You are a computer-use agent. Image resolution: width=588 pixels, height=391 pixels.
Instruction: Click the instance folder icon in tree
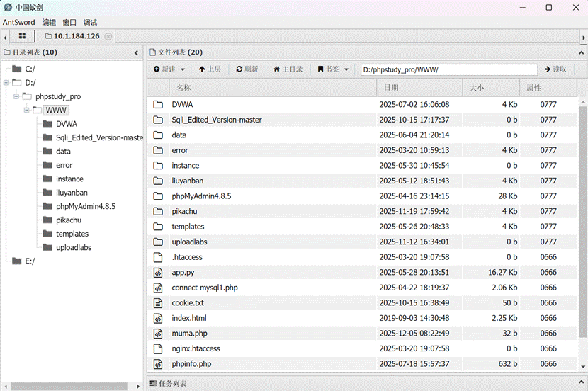coord(47,178)
